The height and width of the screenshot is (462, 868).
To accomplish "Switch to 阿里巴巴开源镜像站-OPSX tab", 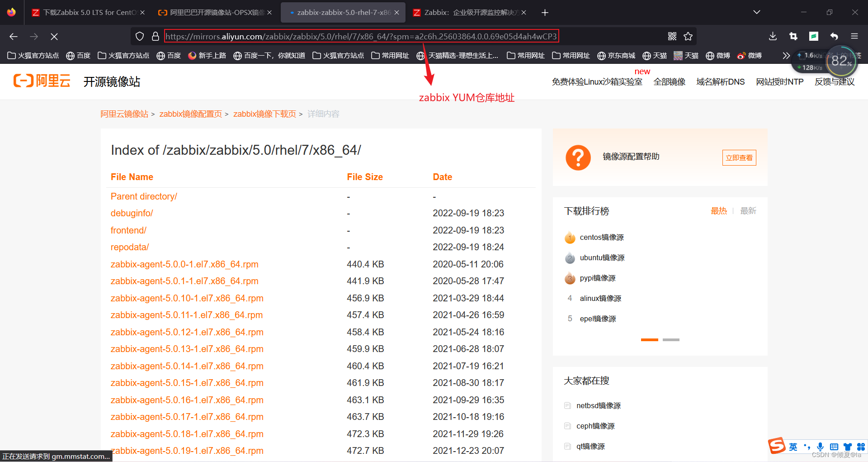I will pos(215,13).
